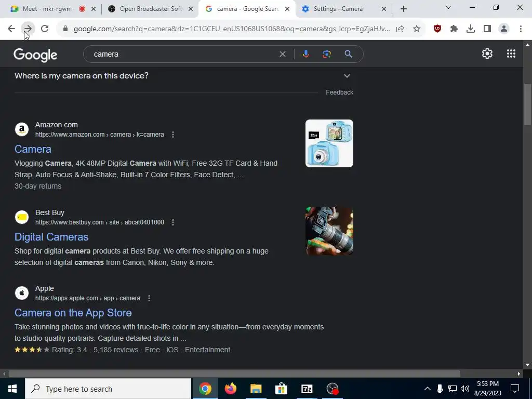Click the system tray microphone icon
This screenshot has width=532, height=399.
(x=440, y=389)
